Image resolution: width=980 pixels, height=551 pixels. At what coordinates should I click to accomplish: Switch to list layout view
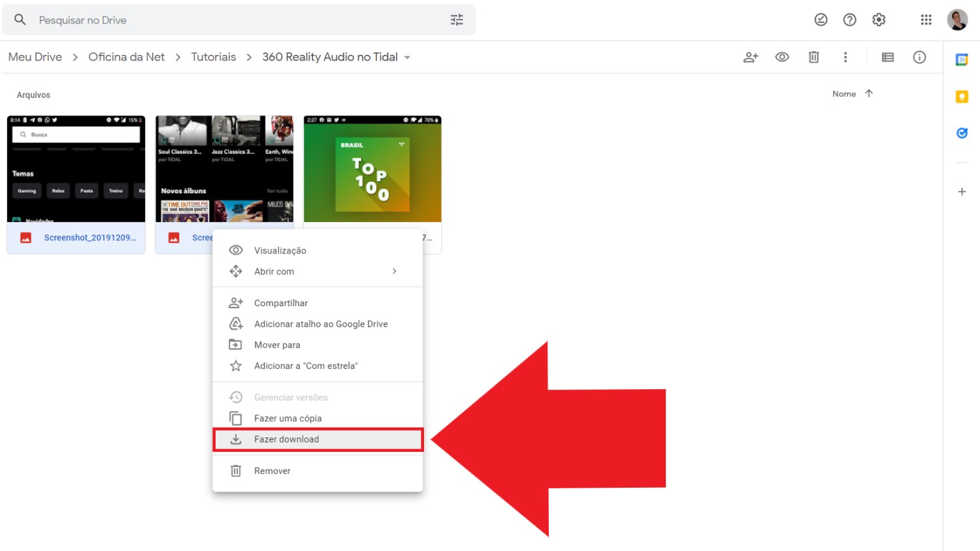pyautogui.click(x=887, y=57)
